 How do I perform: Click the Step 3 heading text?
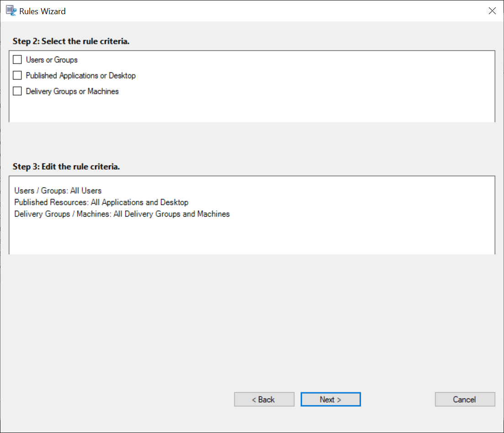(66, 166)
